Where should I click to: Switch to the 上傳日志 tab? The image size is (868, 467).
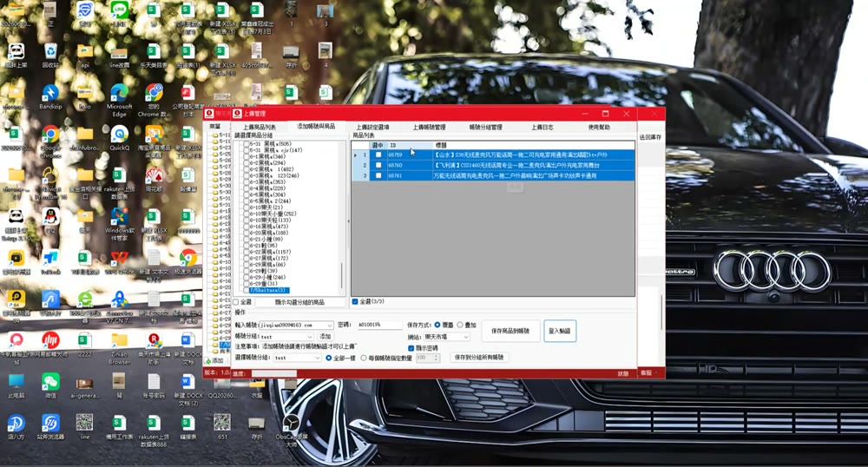pos(542,128)
